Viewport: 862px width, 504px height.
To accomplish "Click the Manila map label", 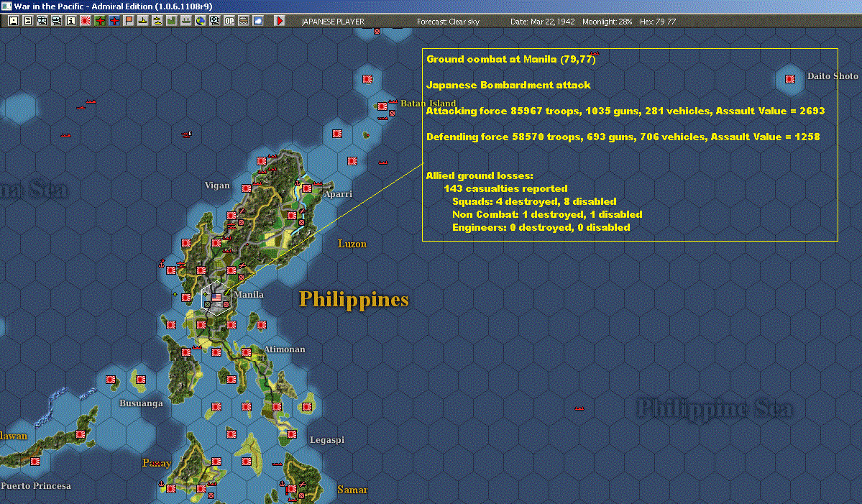I will [x=249, y=295].
